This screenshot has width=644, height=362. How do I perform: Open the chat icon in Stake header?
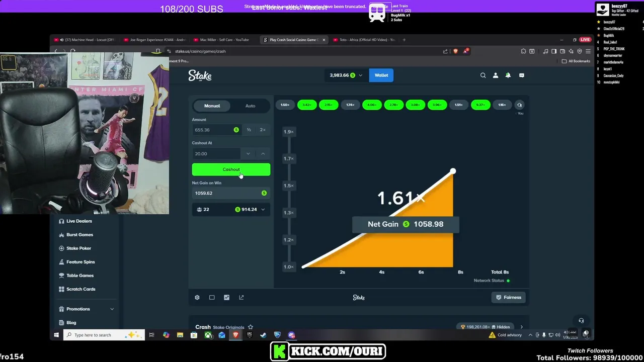tap(521, 75)
